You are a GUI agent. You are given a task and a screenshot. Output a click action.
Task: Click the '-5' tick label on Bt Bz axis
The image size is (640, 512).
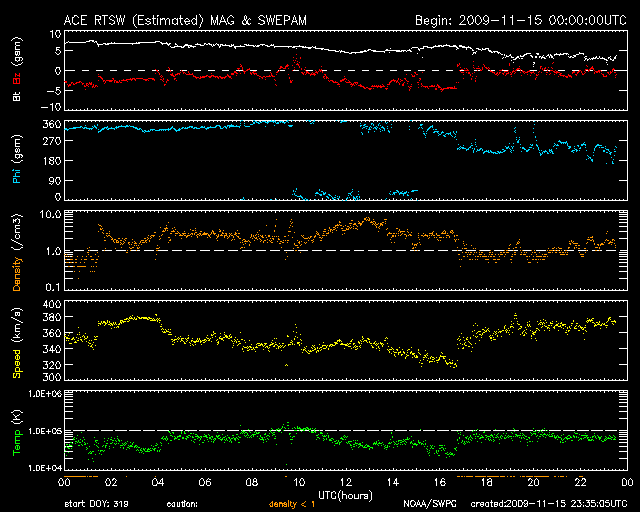(x=53, y=90)
